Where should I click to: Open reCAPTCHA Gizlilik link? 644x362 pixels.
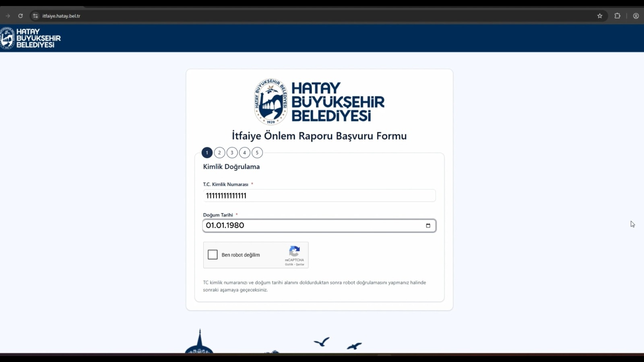coord(289,265)
